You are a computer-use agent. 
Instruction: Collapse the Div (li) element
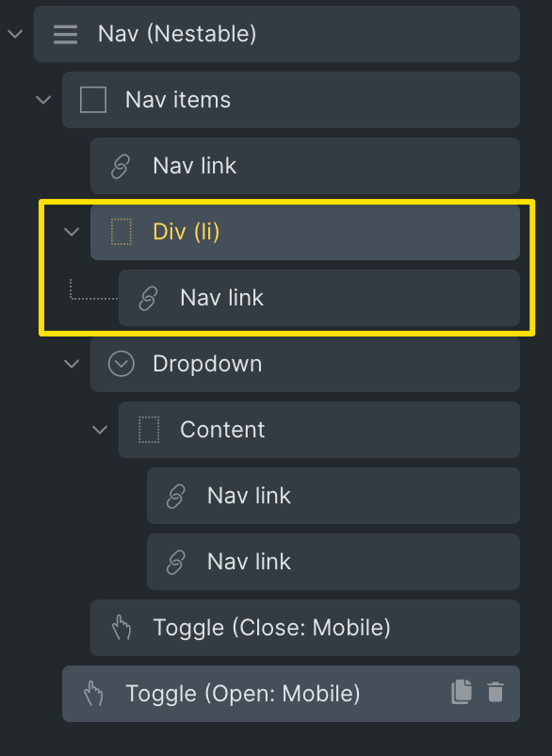(72, 232)
